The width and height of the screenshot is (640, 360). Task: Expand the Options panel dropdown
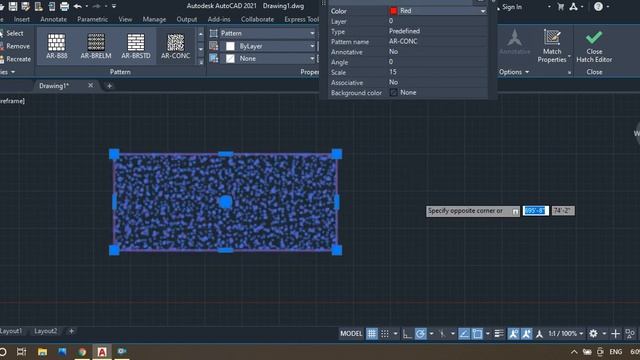point(514,72)
